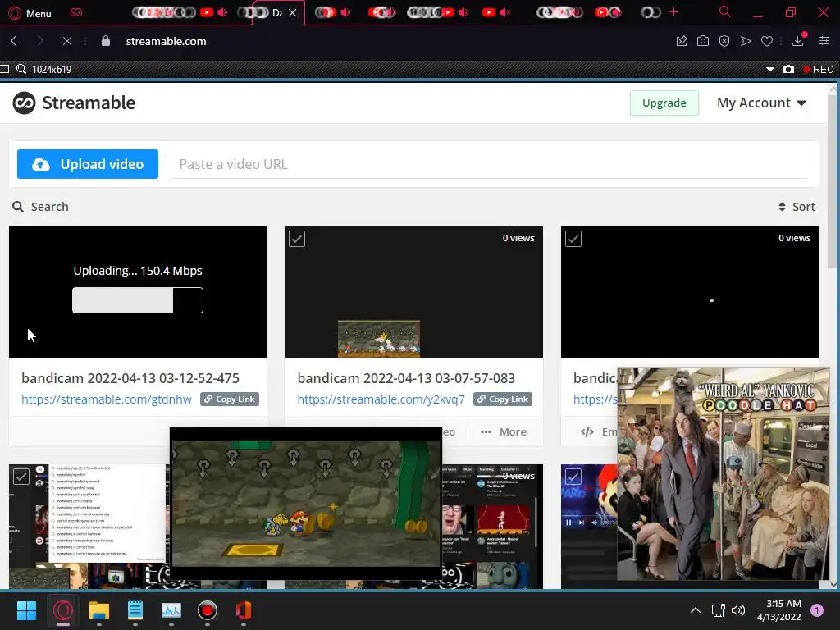
Task: Open the Bandicam red record taskbar icon
Action: coord(208,610)
